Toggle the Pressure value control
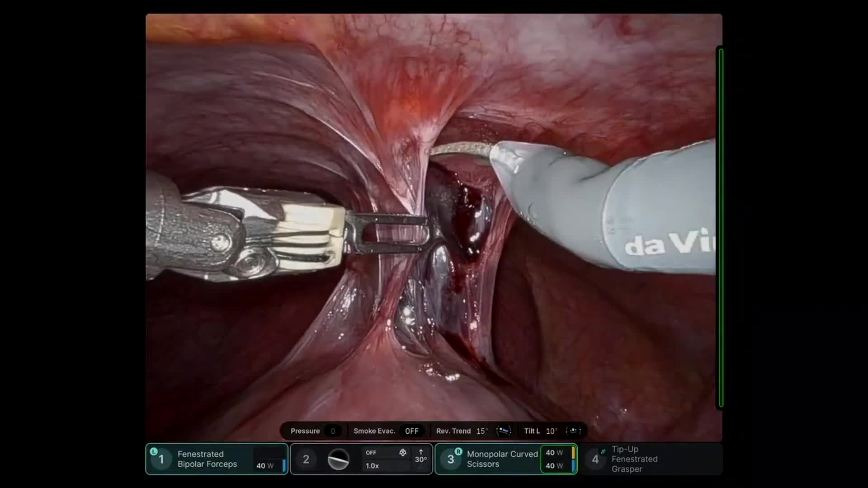The height and width of the screenshot is (488, 868). tap(334, 431)
